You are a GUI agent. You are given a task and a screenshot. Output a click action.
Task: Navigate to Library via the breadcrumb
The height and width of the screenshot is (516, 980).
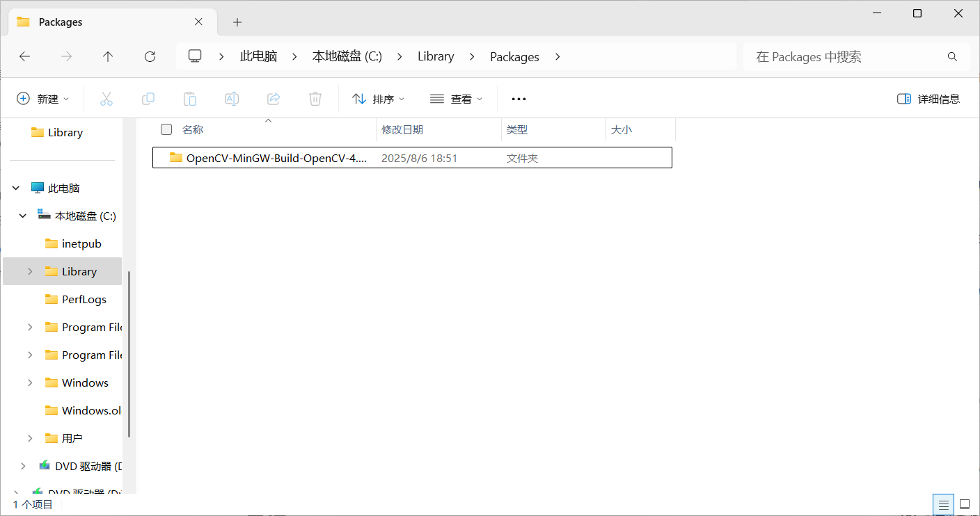pyautogui.click(x=436, y=56)
